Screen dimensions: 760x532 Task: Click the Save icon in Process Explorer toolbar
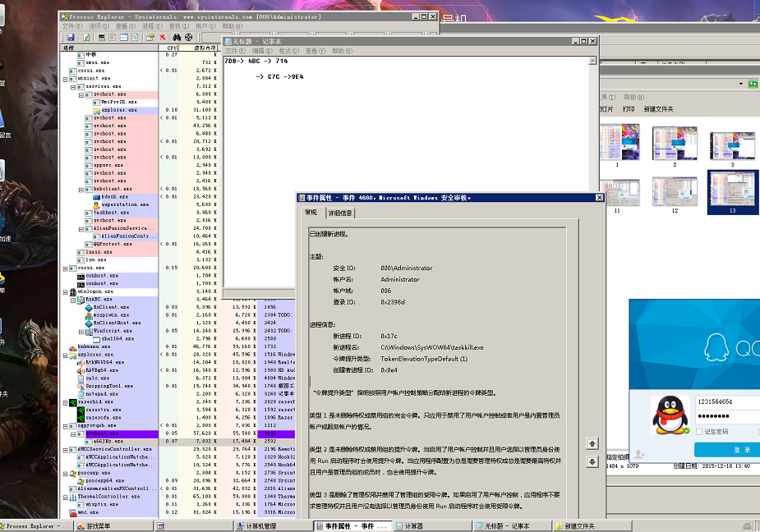pos(71,37)
